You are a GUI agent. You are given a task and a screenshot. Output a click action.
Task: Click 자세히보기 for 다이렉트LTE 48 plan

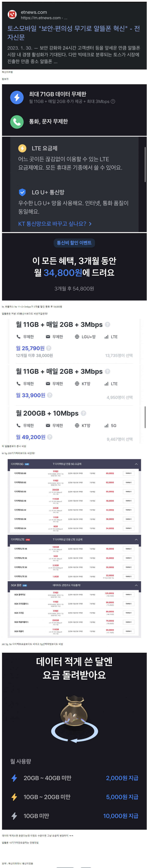[x=129, y=549]
